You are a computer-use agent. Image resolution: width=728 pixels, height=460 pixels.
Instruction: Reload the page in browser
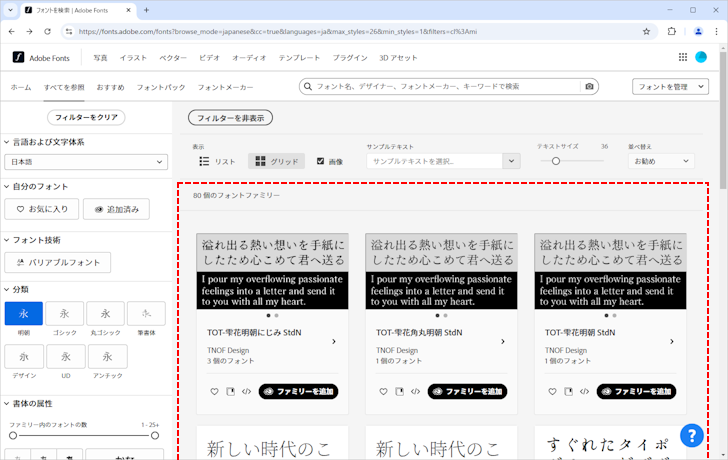click(47, 32)
